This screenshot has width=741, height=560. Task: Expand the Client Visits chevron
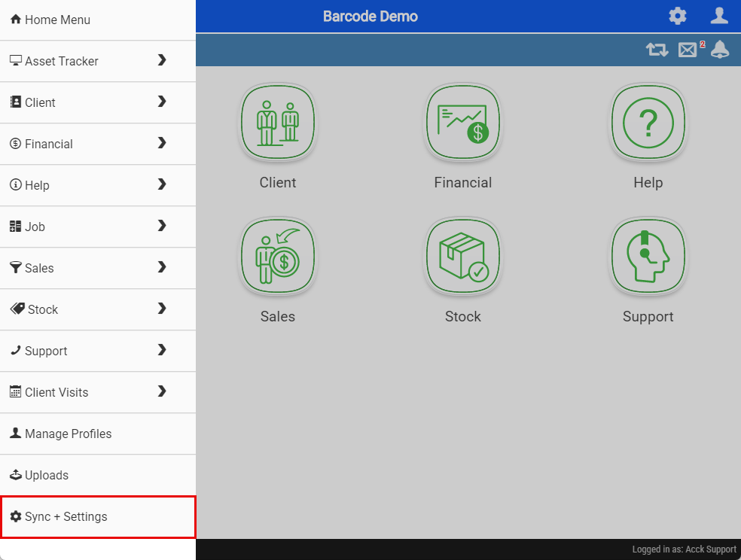(x=162, y=391)
